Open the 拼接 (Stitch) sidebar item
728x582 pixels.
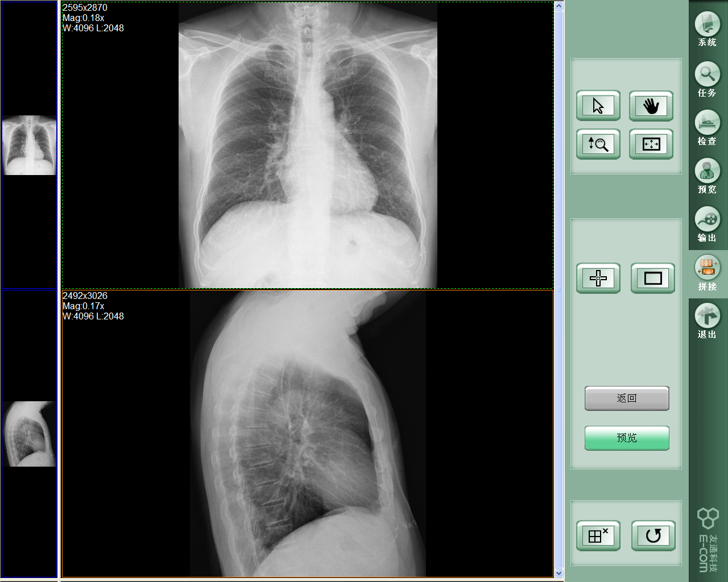(x=708, y=273)
